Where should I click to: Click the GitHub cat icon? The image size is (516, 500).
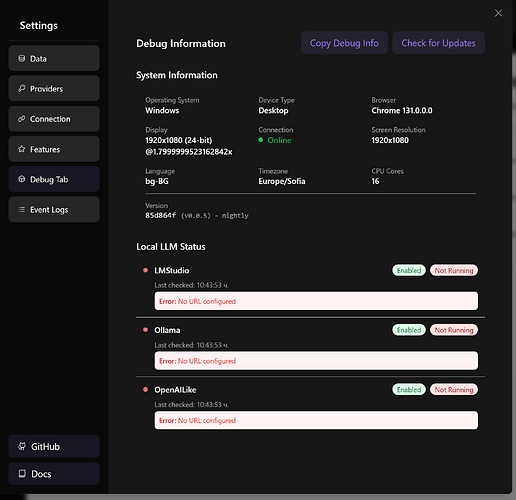(x=22, y=446)
